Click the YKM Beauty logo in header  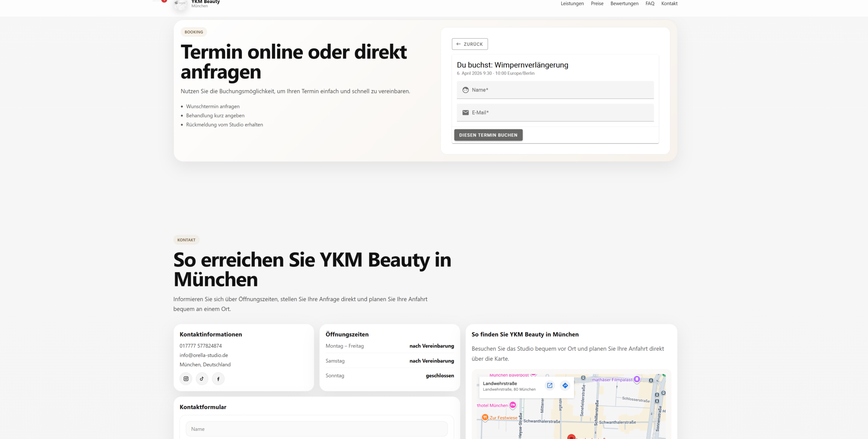pyautogui.click(x=181, y=4)
